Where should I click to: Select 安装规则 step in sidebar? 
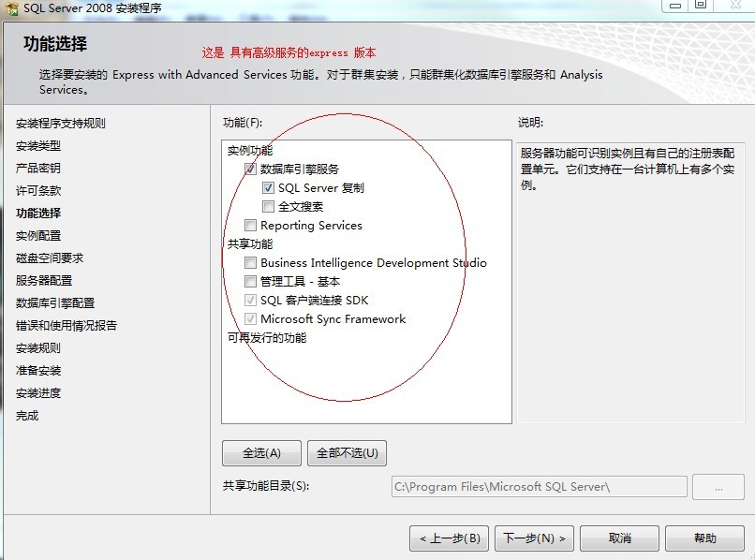(38, 348)
